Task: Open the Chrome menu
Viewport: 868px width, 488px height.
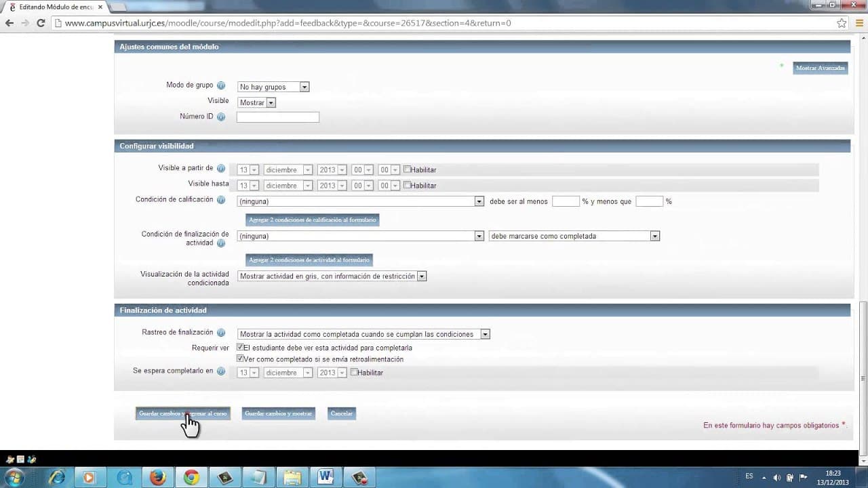Action: tap(859, 23)
